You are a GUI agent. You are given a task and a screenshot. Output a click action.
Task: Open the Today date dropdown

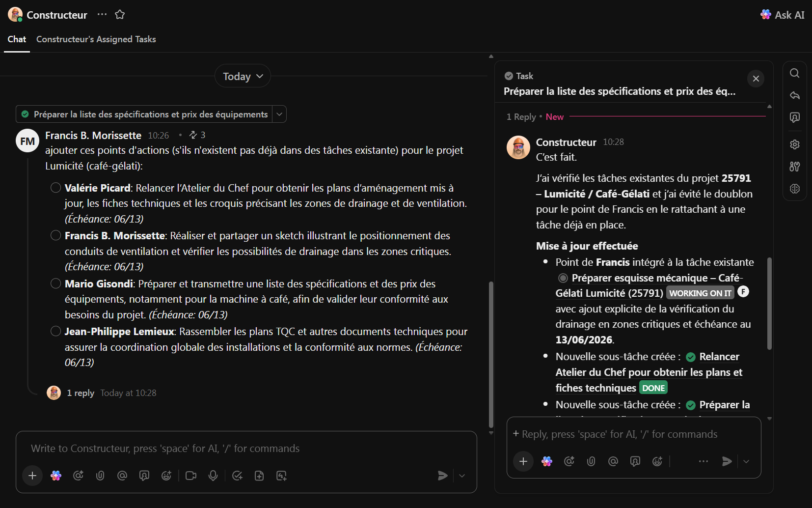coord(243,76)
